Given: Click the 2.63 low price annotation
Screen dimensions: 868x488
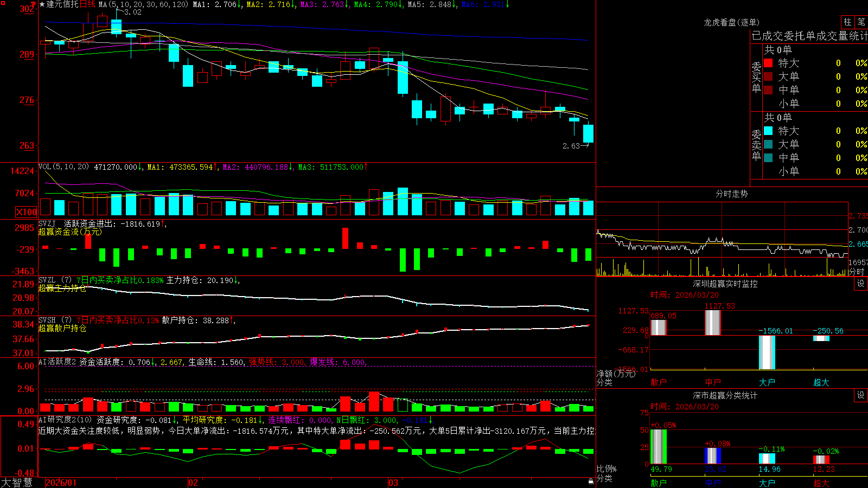Looking at the screenshot, I should tap(571, 146).
